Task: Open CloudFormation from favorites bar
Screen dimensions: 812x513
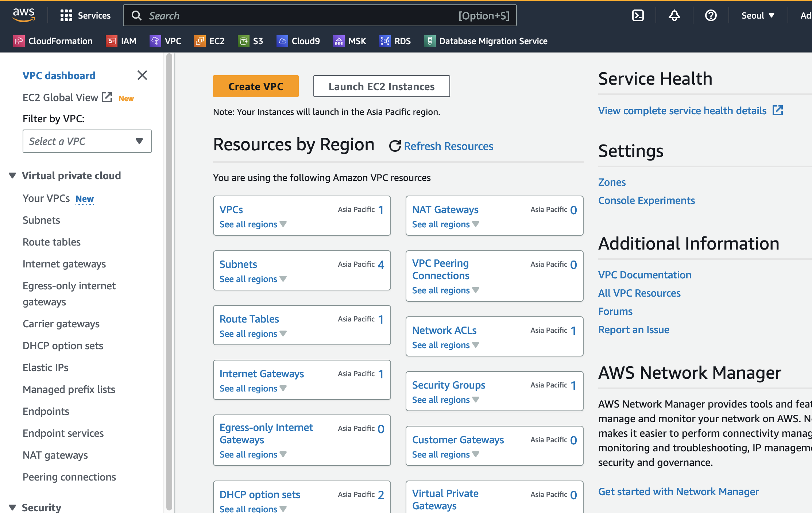Action: click(53, 41)
